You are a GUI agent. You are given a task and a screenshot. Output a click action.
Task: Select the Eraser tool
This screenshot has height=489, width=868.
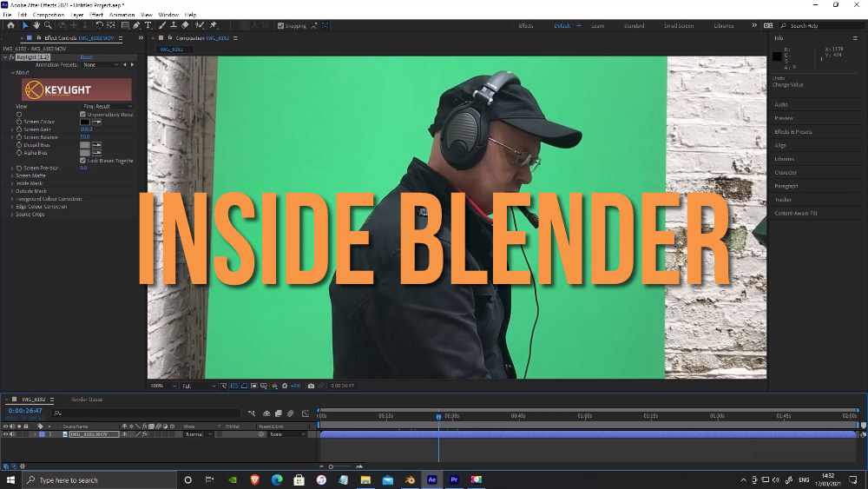coord(185,25)
